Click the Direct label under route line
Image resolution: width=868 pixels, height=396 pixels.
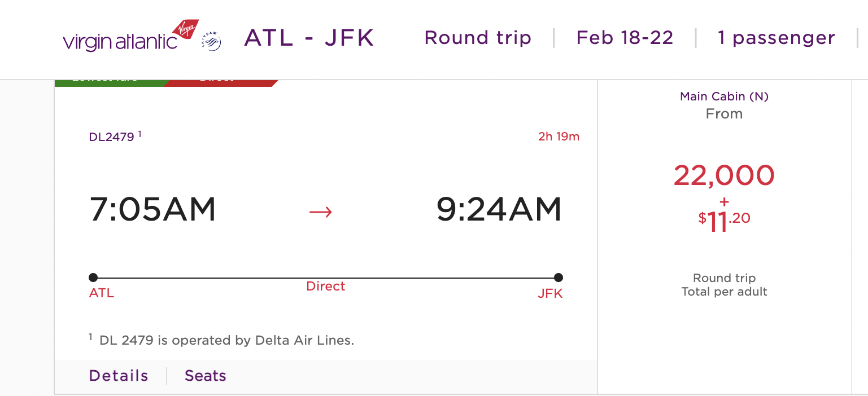pos(325,287)
